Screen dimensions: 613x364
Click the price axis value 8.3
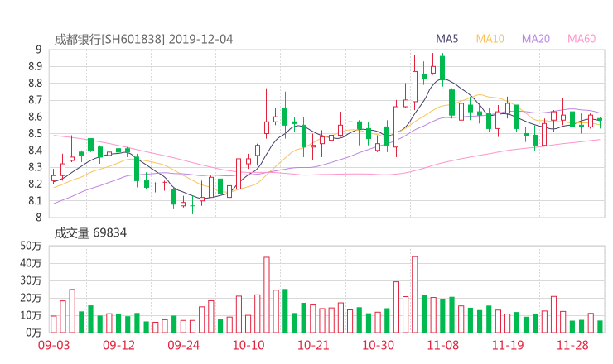pos(35,167)
